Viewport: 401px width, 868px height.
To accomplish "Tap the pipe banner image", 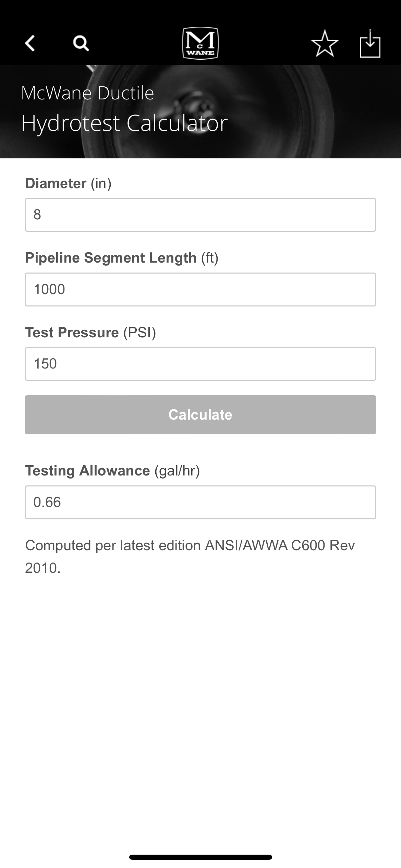I will [x=200, y=112].
